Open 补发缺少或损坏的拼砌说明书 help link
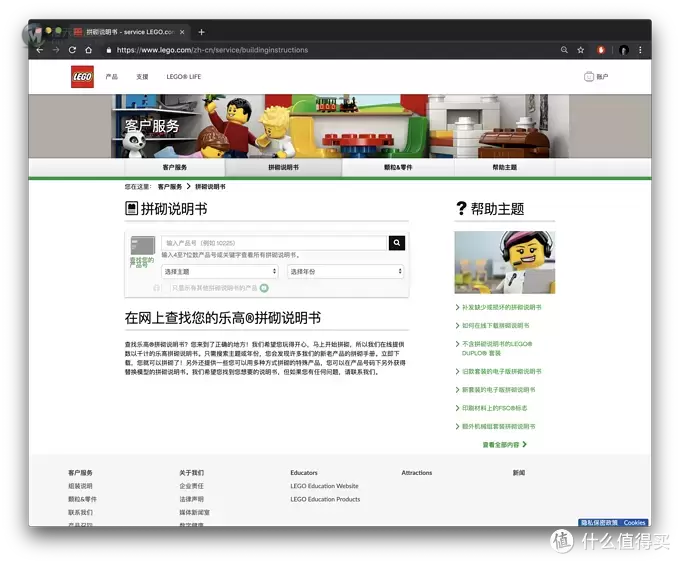Screen dimensions: 680x564 tap(502, 307)
